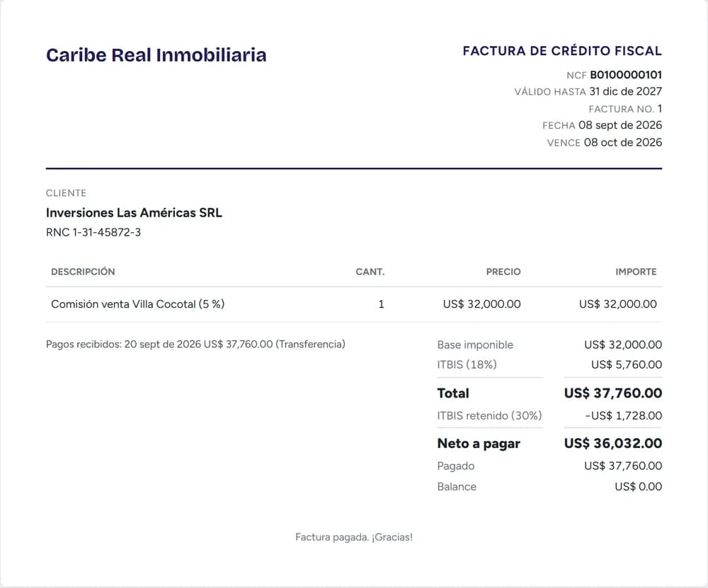708x588 pixels.
Task: Click the Base imponible label
Action: point(475,345)
